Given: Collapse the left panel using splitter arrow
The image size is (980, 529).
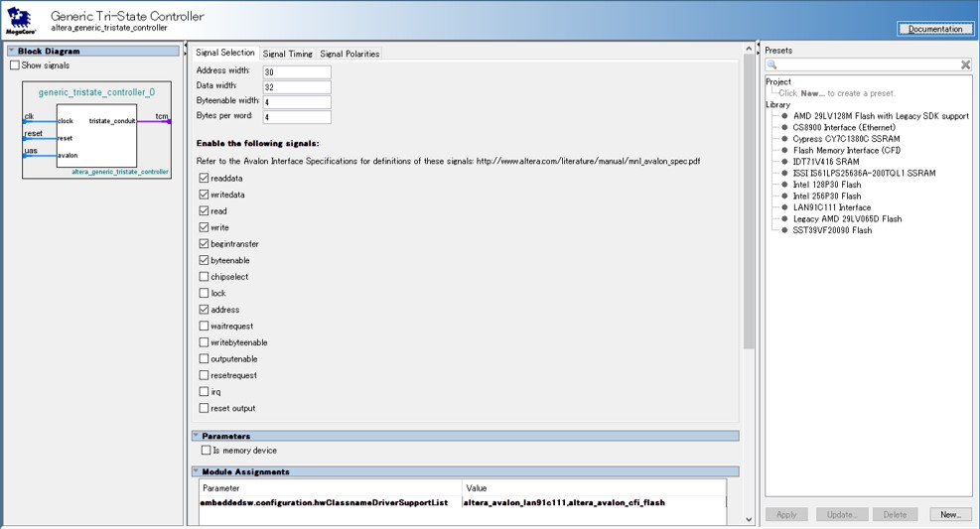Looking at the screenshot, I should coord(185,47).
